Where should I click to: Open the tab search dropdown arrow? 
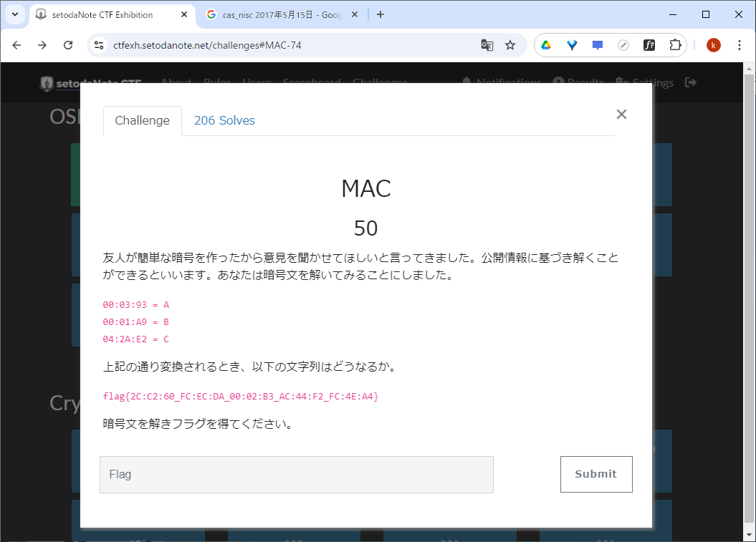pos(15,14)
